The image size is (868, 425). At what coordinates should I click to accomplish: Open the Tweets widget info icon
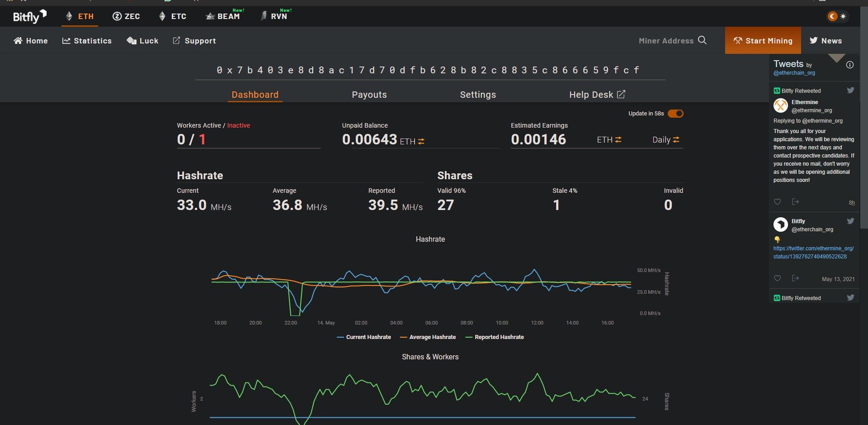coord(850,65)
